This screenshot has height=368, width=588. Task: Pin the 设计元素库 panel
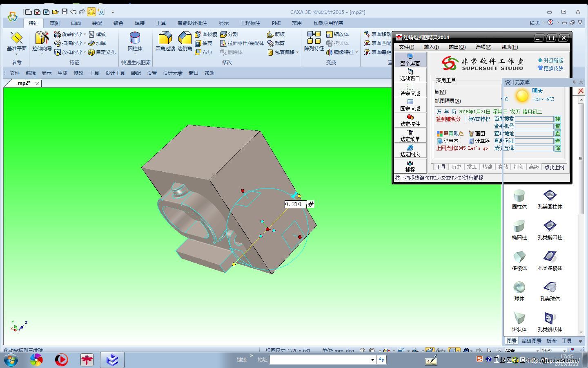point(574,82)
